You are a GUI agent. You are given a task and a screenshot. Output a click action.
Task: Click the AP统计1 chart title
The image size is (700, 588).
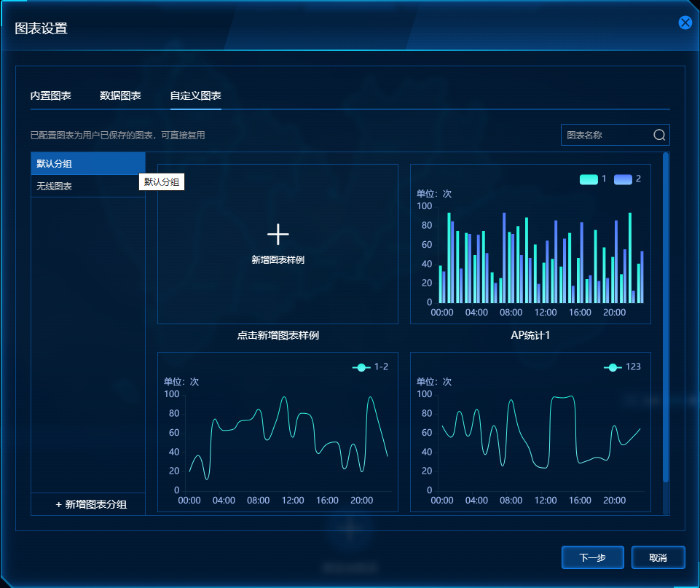click(x=530, y=335)
